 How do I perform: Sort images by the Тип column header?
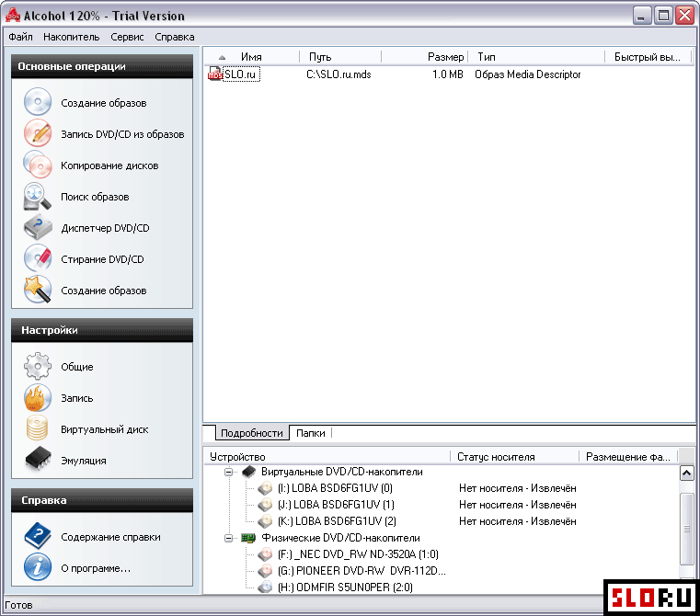[x=535, y=57]
